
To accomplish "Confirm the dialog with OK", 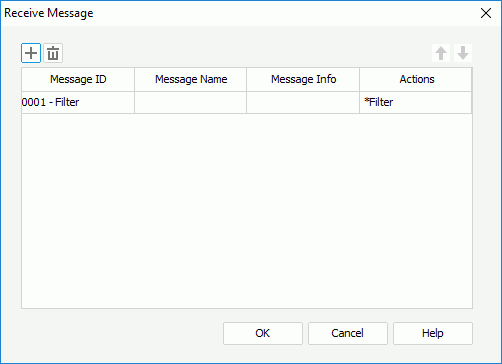I will [x=263, y=333].
